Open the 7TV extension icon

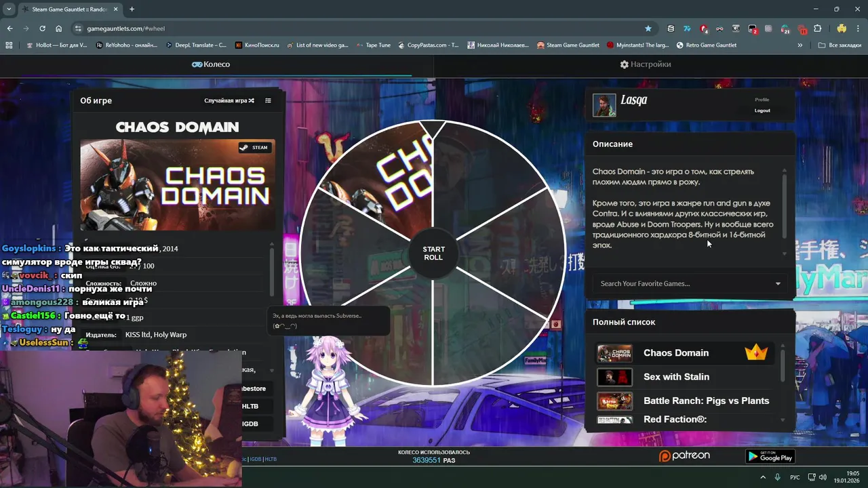click(x=687, y=28)
